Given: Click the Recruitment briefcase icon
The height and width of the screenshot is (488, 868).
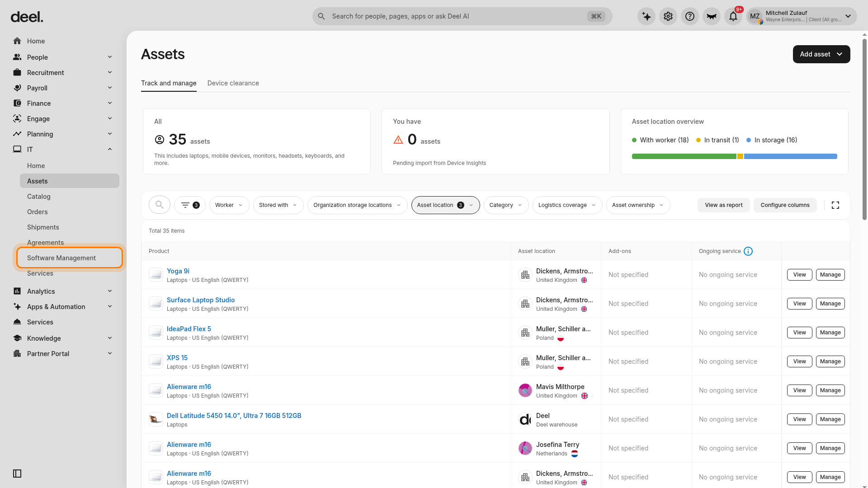Looking at the screenshot, I should point(17,72).
